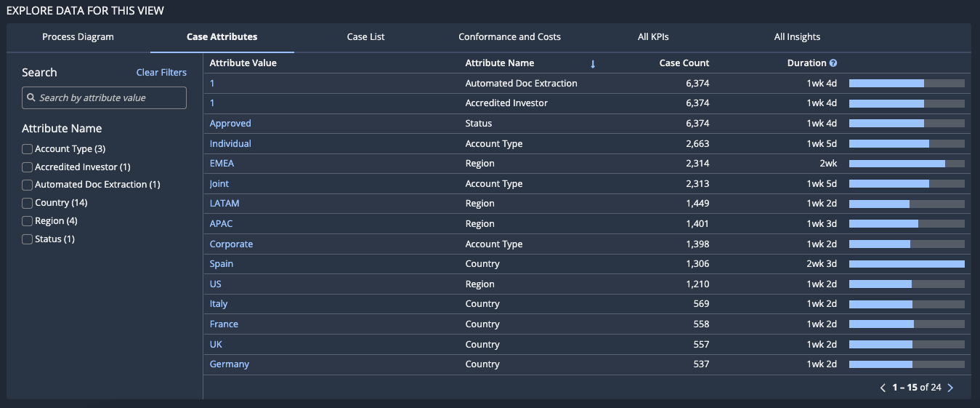This screenshot has height=408, width=980.
Task: Click the 1,306 case count cell
Action: 697,264
